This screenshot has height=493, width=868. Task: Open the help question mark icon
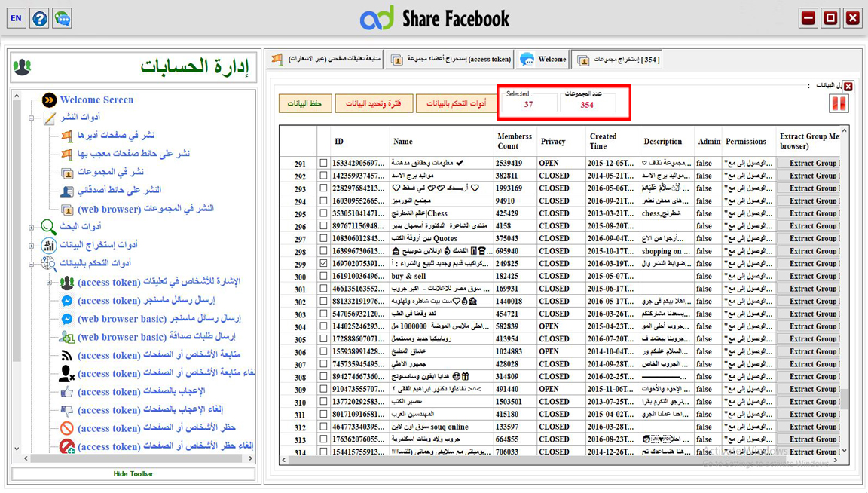39,18
